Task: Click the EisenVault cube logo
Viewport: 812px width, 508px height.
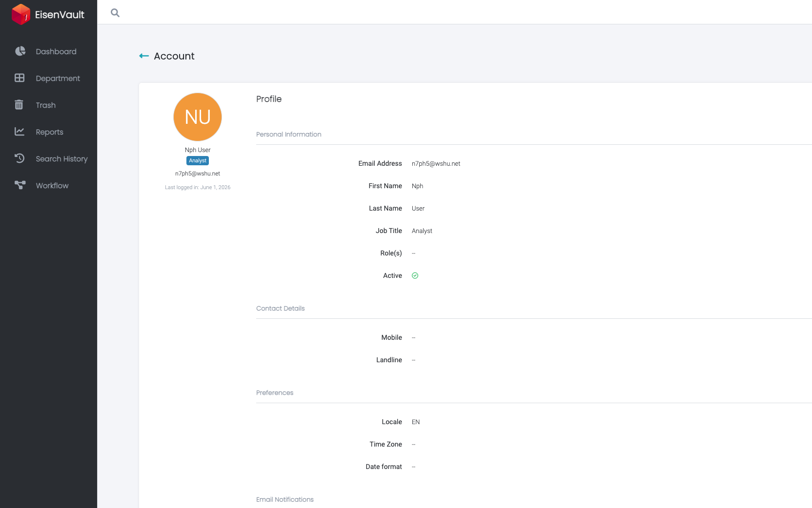Action: pos(21,14)
